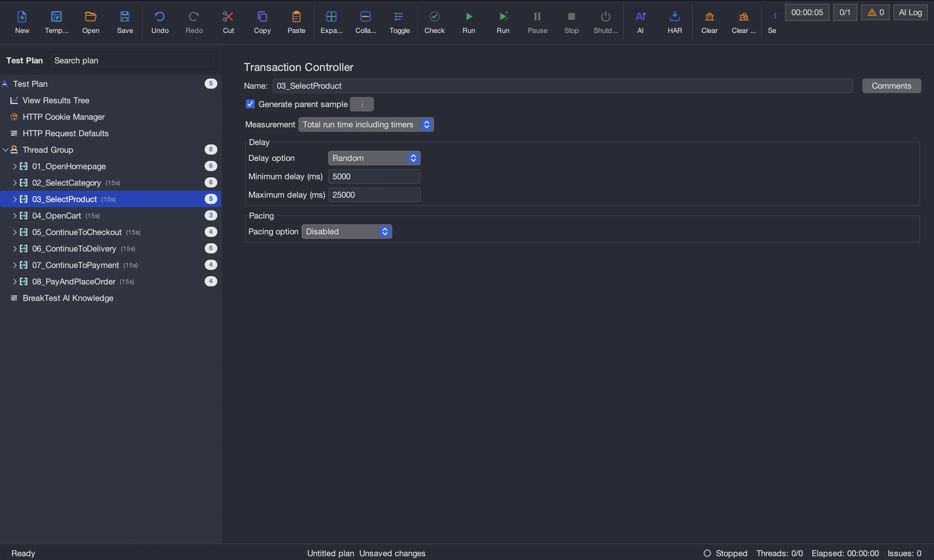
Task: Click the Stop toolbar icon
Action: 571,16
